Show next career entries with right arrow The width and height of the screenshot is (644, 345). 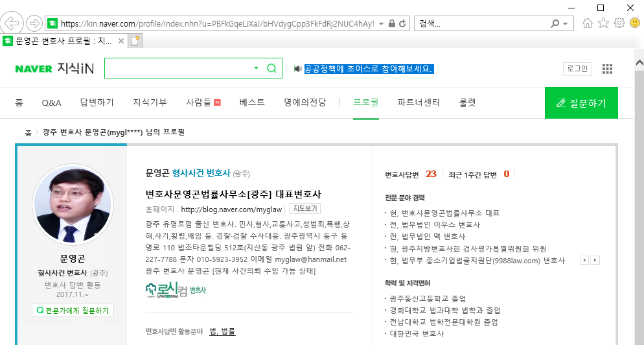tap(595, 260)
